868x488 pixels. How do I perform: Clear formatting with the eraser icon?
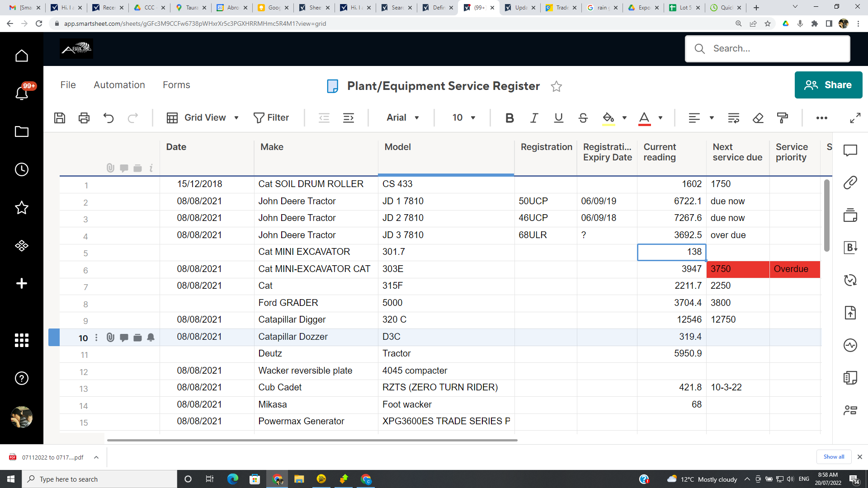pyautogui.click(x=759, y=118)
